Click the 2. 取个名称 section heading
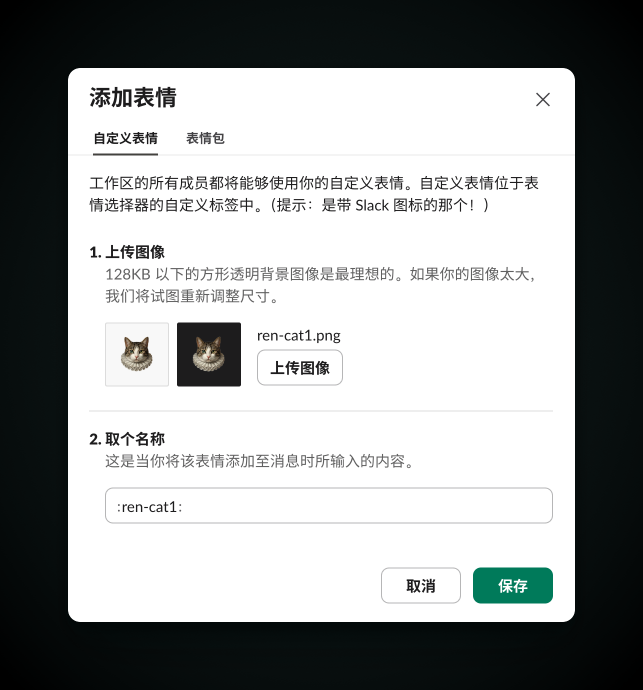This screenshot has width=643, height=690. point(127,439)
